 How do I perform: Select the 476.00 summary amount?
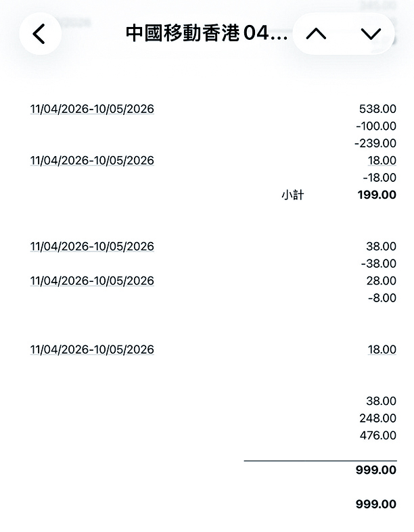click(378, 436)
